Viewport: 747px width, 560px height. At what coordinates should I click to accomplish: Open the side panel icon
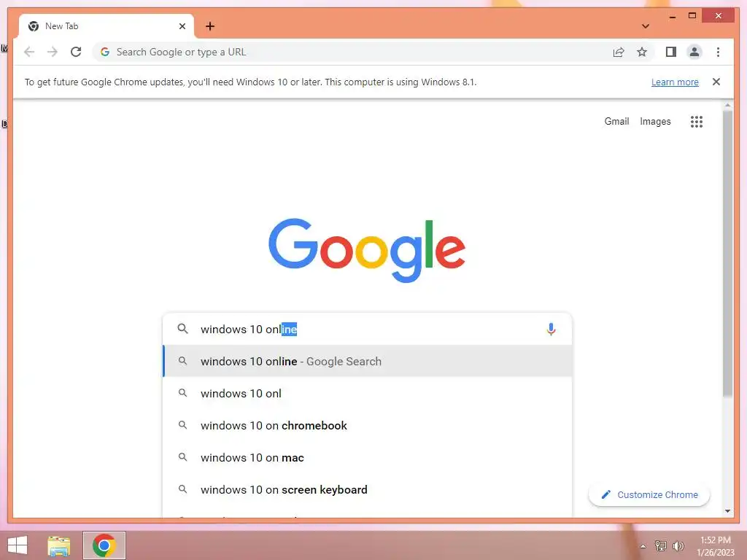(671, 52)
